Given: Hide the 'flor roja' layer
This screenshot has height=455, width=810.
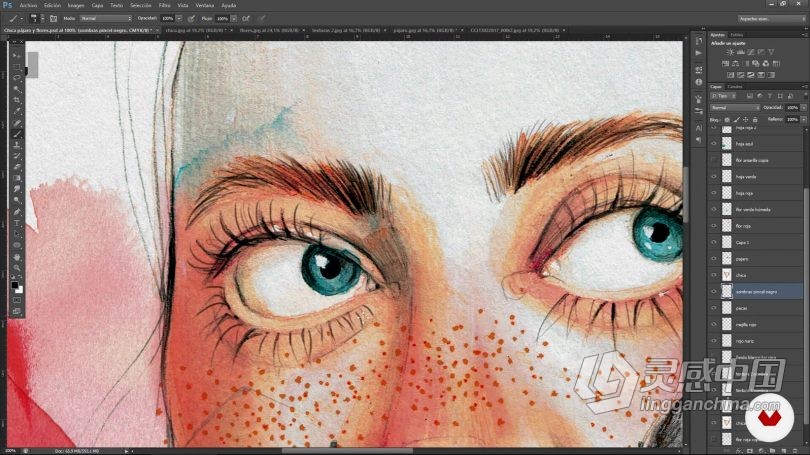Looking at the screenshot, I should 714,226.
